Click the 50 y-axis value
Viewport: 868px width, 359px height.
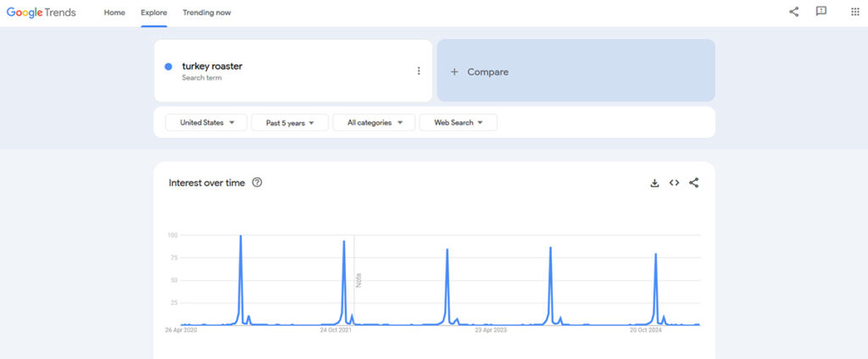tap(174, 280)
